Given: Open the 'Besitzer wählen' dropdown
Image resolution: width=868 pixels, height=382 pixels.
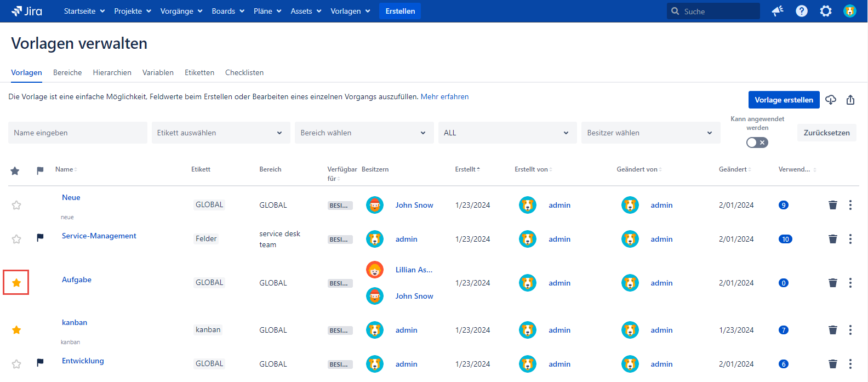Looking at the screenshot, I should (x=650, y=133).
